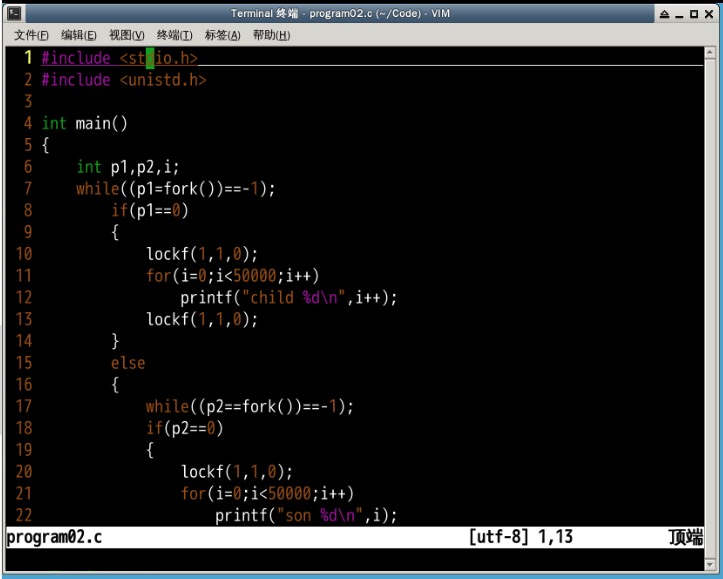The width and height of the screenshot is (723, 579).
Task: Click the green cursor block on line 1
Action: pyautogui.click(x=150, y=58)
